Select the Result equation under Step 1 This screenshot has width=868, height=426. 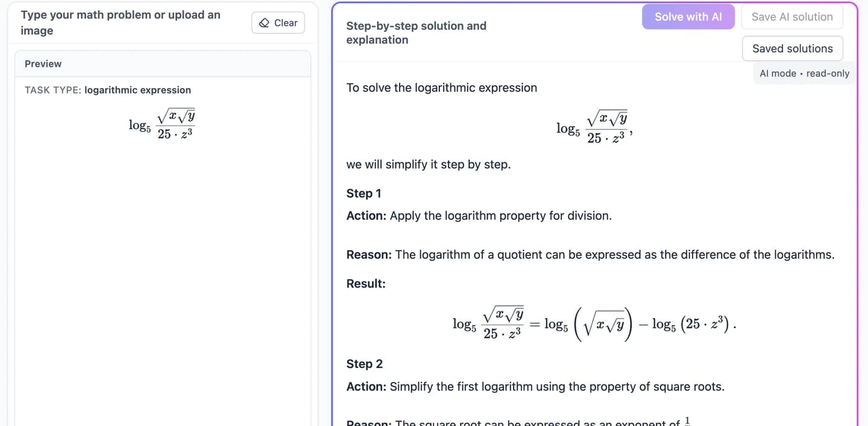593,323
